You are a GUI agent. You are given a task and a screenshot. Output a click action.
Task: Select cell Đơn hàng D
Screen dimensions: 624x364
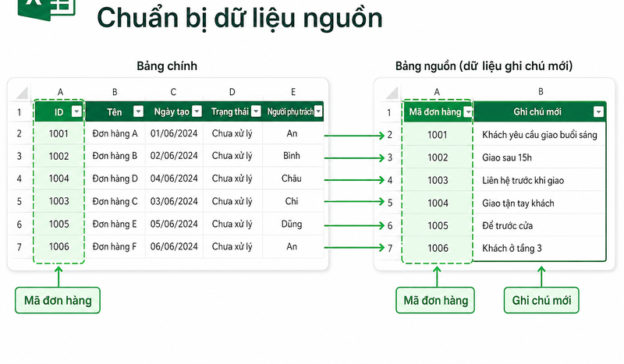(x=115, y=178)
